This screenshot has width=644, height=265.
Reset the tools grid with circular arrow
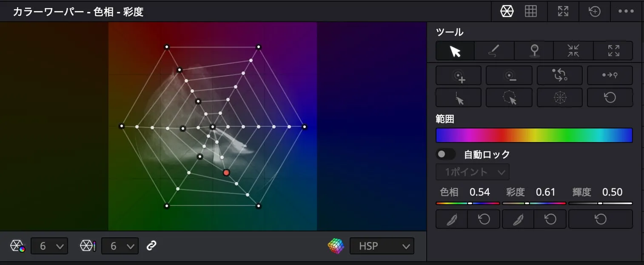pyautogui.click(x=610, y=98)
